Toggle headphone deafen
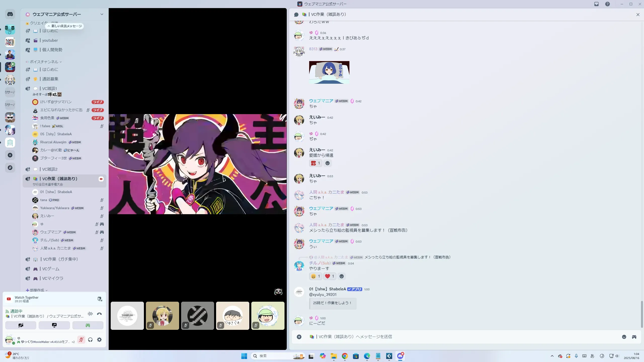644x362 pixels. pos(90,340)
